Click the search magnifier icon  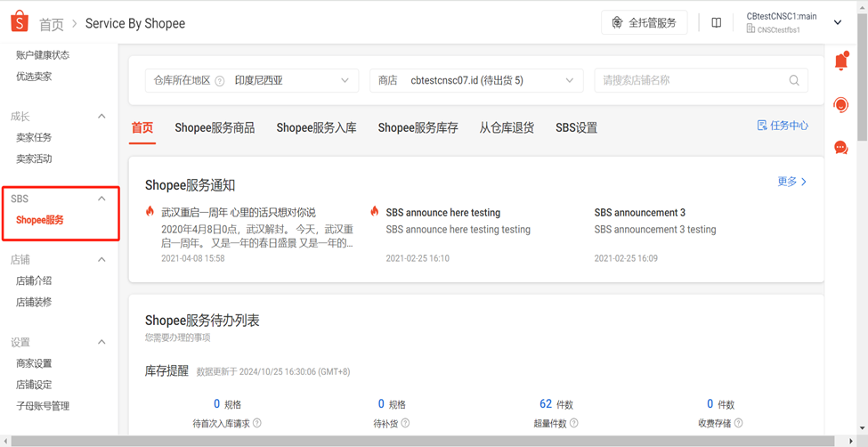click(x=793, y=80)
